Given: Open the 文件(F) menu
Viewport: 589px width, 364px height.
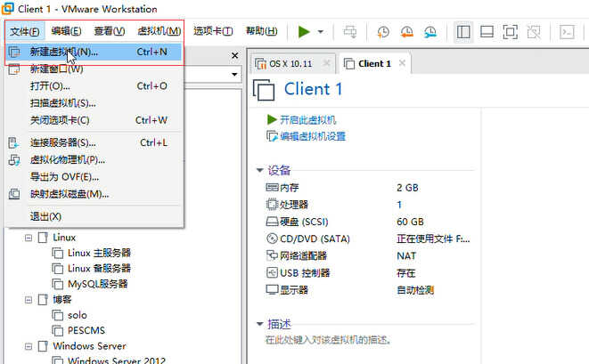Looking at the screenshot, I should coord(25,31).
